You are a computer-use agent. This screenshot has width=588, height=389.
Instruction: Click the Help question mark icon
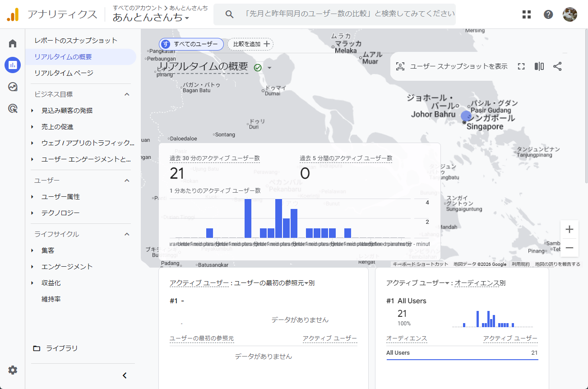click(x=548, y=14)
